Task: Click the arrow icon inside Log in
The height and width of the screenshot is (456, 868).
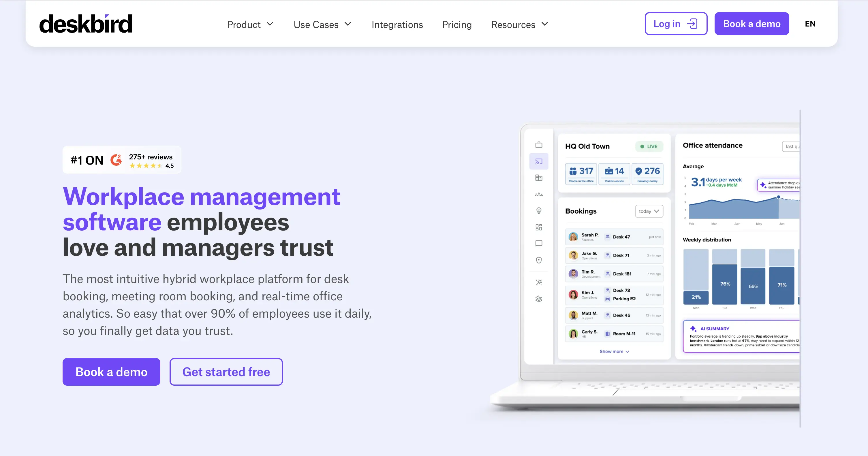Action: pos(692,24)
